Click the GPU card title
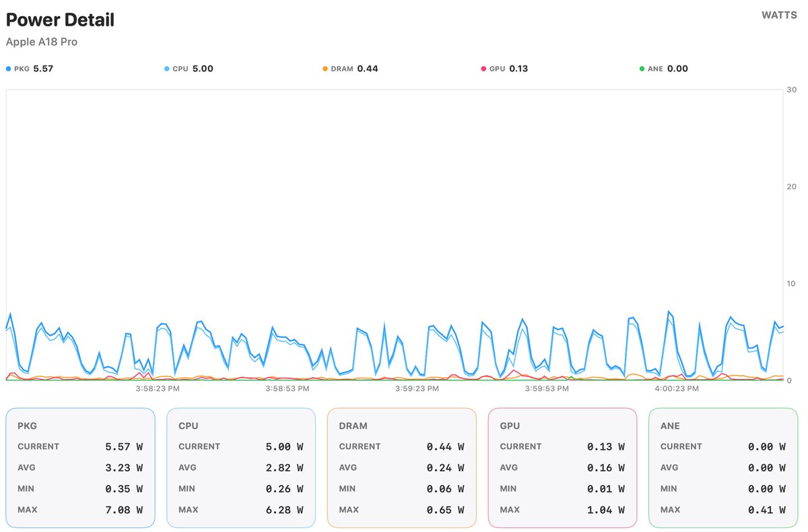The width and height of the screenshot is (808, 532). click(510, 426)
